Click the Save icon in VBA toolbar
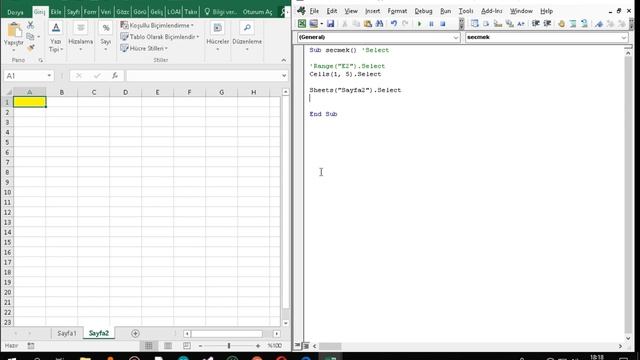 (330, 24)
